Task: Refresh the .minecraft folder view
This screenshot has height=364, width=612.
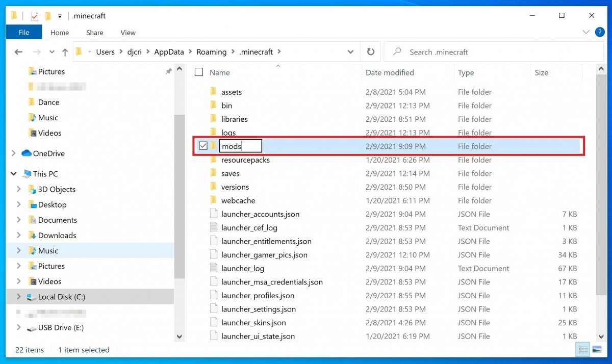Action: [371, 52]
